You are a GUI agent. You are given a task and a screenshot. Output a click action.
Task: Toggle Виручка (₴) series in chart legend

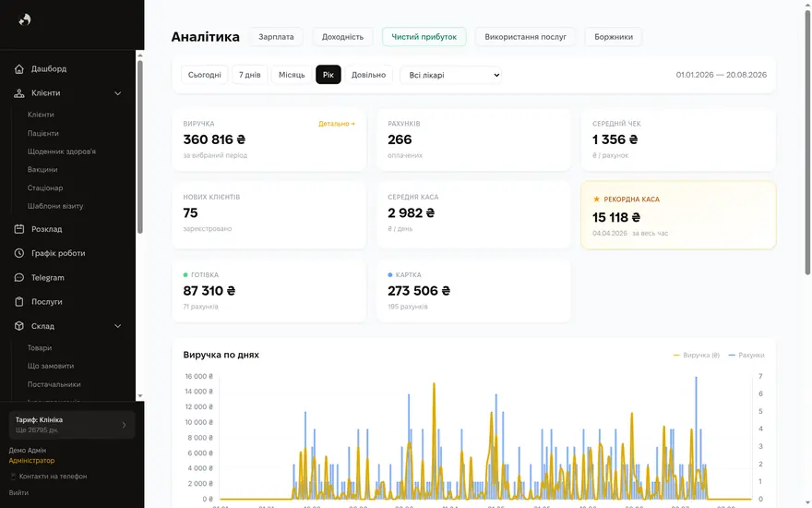tap(696, 355)
